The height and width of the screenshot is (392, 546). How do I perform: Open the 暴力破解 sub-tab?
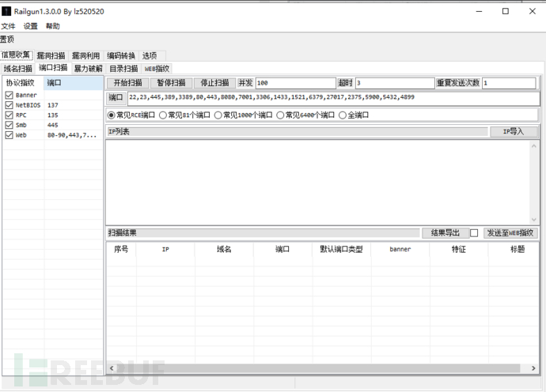[88, 69]
